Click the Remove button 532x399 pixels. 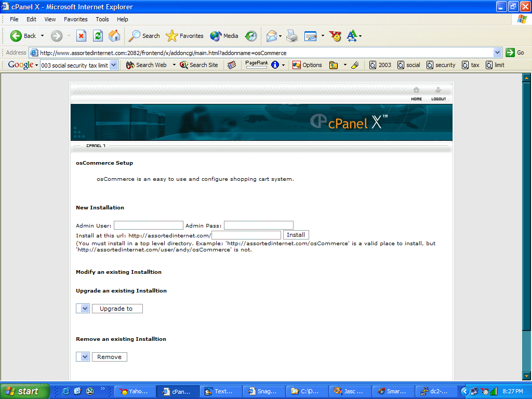[x=109, y=356]
